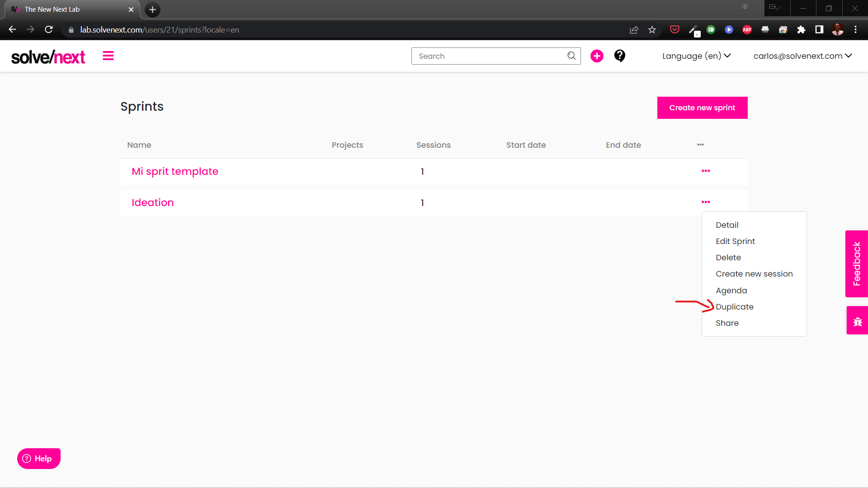Choose Edit Sprint menu entry
Image resolution: width=868 pixels, height=488 pixels.
tap(735, 241)
